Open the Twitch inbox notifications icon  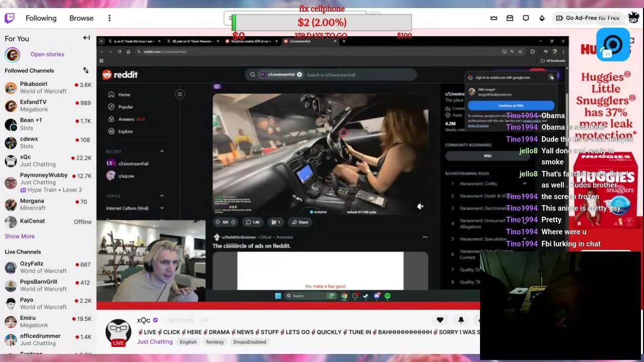(510, 18)
